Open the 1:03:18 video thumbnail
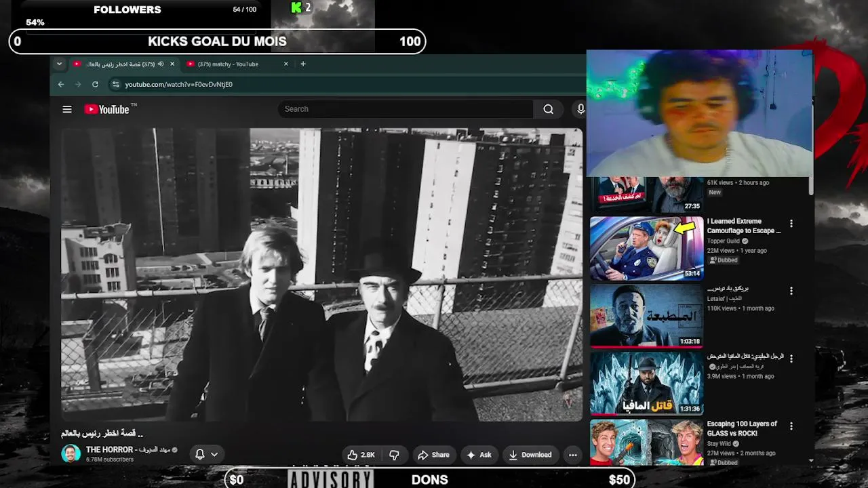Image resolution: width=868 pixels, height=488 pixels. (647, 316)
